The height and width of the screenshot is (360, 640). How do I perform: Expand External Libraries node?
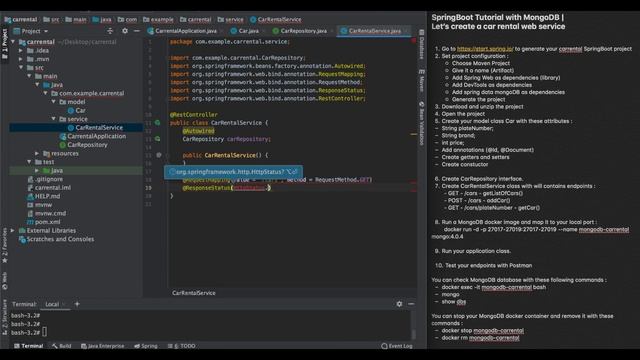click(x=13, y=231)
